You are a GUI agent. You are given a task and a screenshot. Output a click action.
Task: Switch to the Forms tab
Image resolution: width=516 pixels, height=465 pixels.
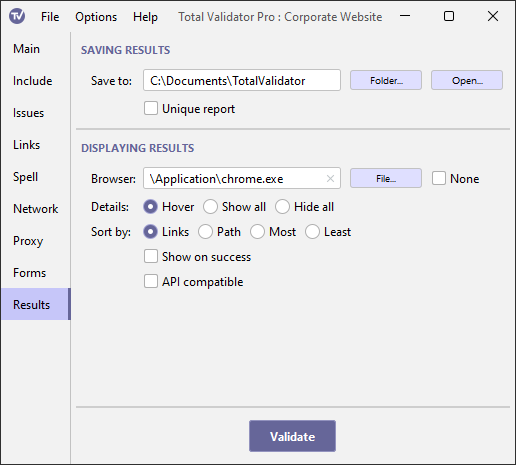tap(35, 273)
